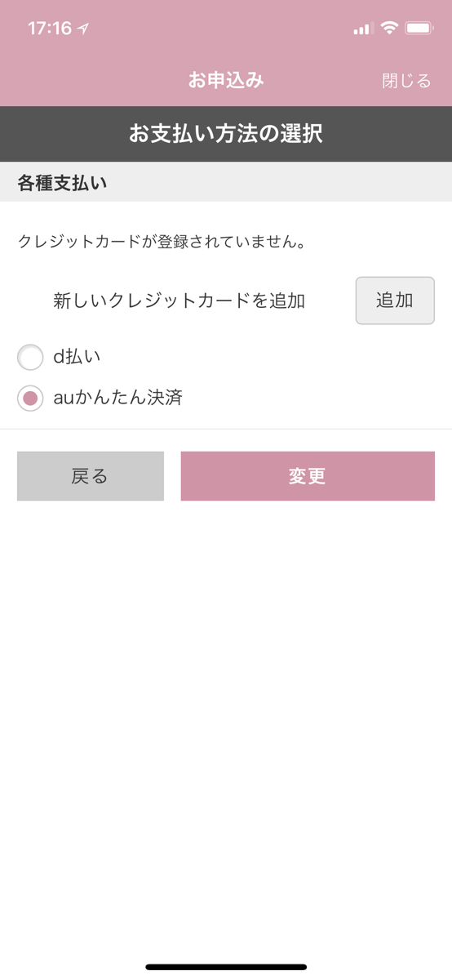Tap the battery icon in status bar
The image size is (452, 980).
click(419, 29)
